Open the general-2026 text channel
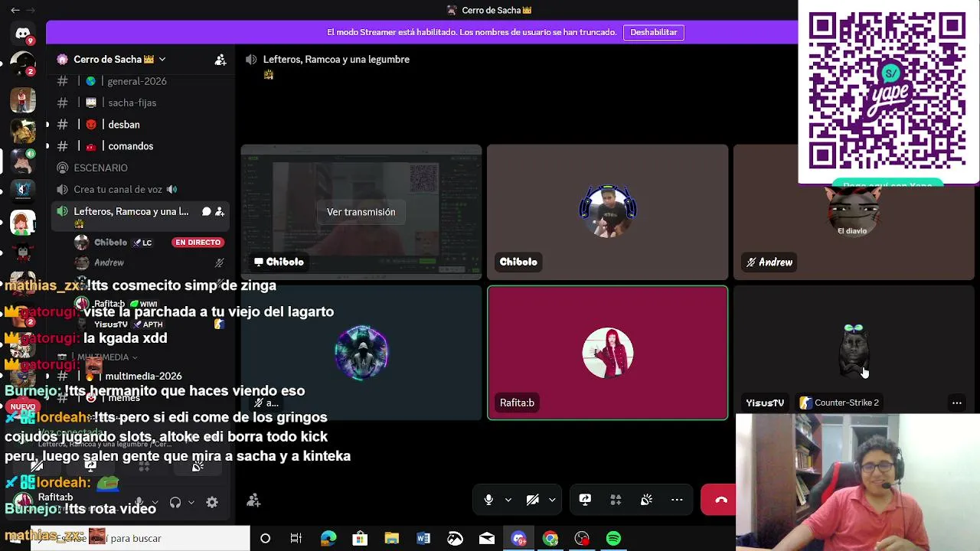 coord(137,81)
